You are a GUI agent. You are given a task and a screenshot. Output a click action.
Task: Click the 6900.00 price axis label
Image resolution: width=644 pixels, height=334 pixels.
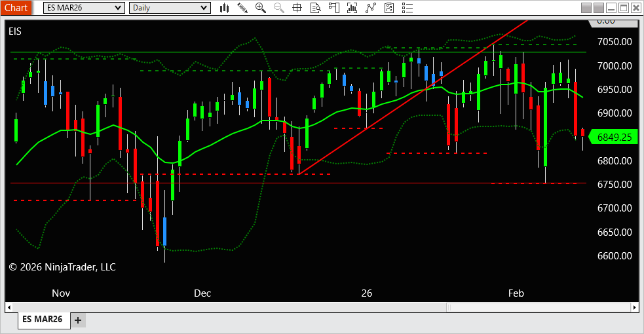click(x=615, y=113)
